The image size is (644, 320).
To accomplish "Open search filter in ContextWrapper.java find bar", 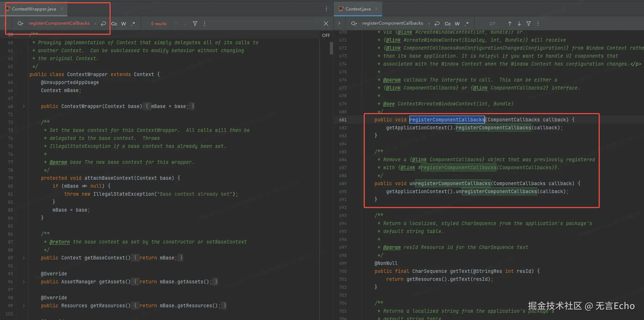I will [x=195, y=24].
